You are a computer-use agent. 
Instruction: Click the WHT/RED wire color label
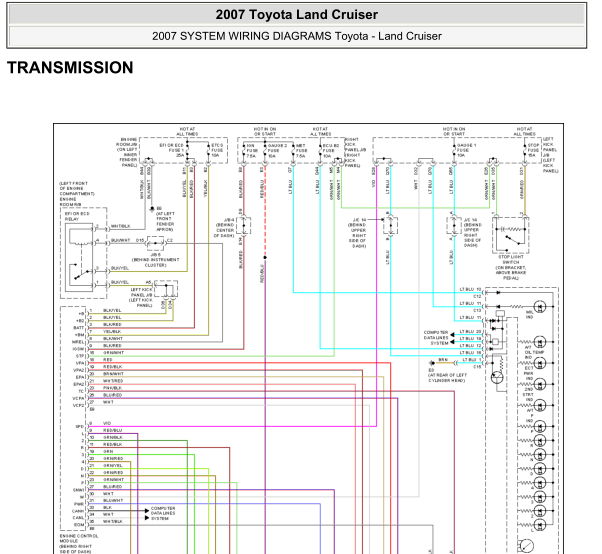tap(113, 381)
